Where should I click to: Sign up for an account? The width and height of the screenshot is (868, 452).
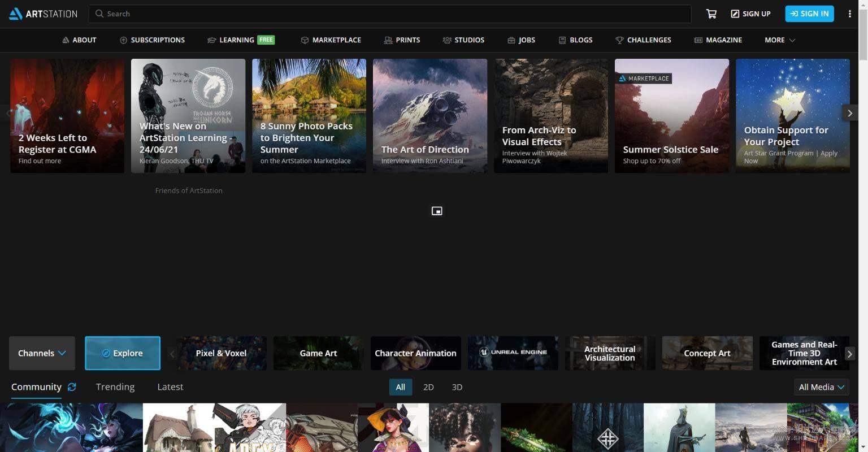(750, 14)
